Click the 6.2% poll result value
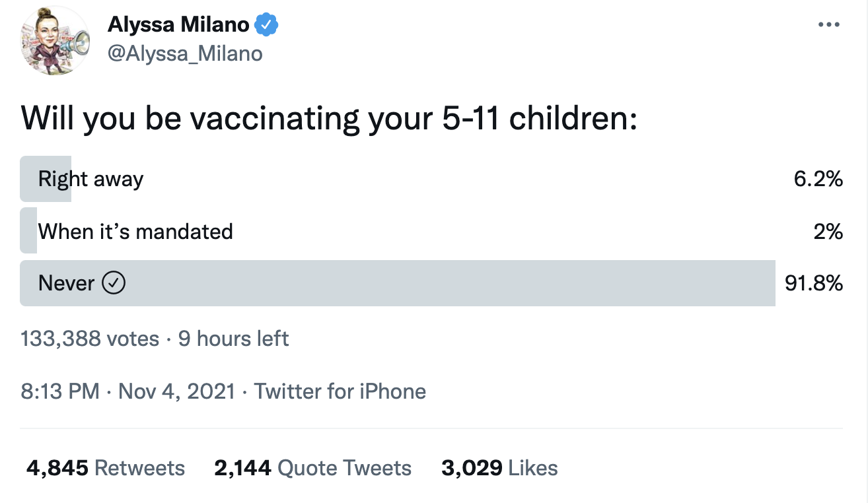 818,179
